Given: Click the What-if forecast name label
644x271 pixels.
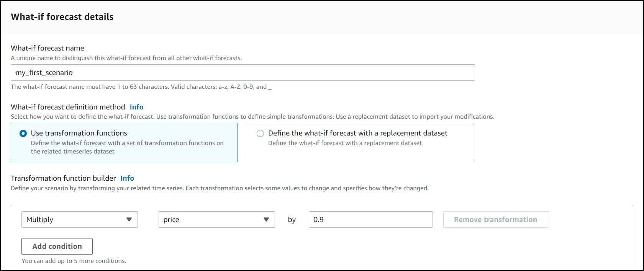Looking at the screenshot, I should [48, 48].
